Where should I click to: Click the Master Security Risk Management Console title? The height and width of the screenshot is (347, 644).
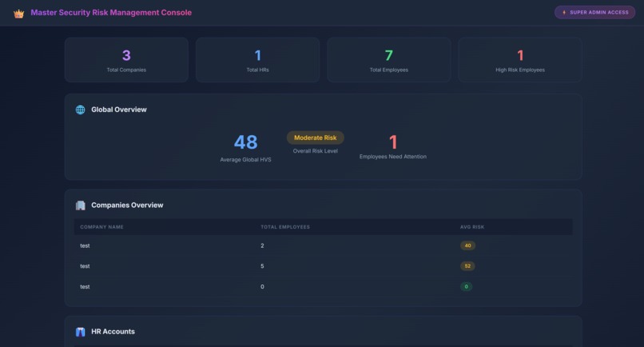pos(111,12)
